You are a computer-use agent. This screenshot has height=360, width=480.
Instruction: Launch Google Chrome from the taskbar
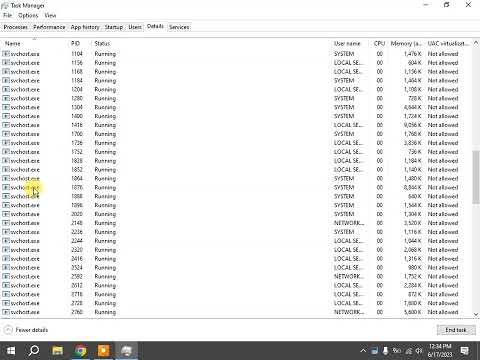[x=80, y=351]
